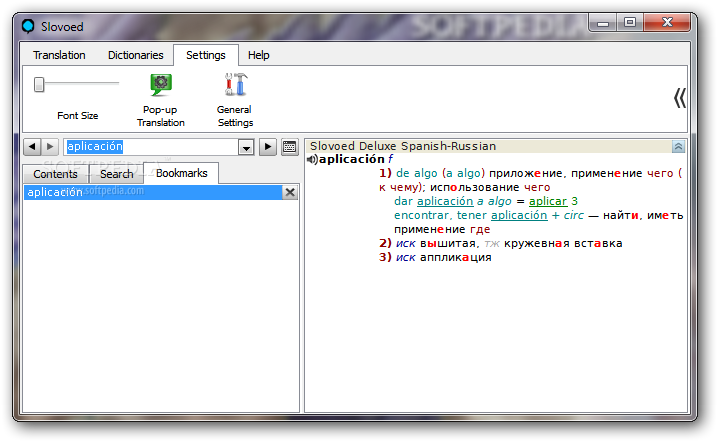Follow 'aplicación' link in 'encontrar, tener aplicación'
The width and height of the screenshot is (718, 442).
pyautogui.click(x=519, y=215)
